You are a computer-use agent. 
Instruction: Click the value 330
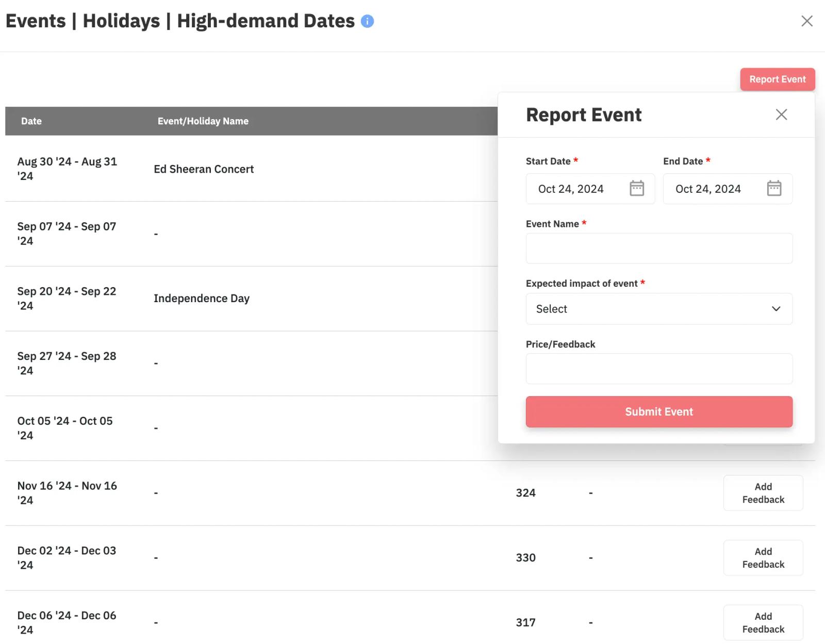(x=526, y=558)
